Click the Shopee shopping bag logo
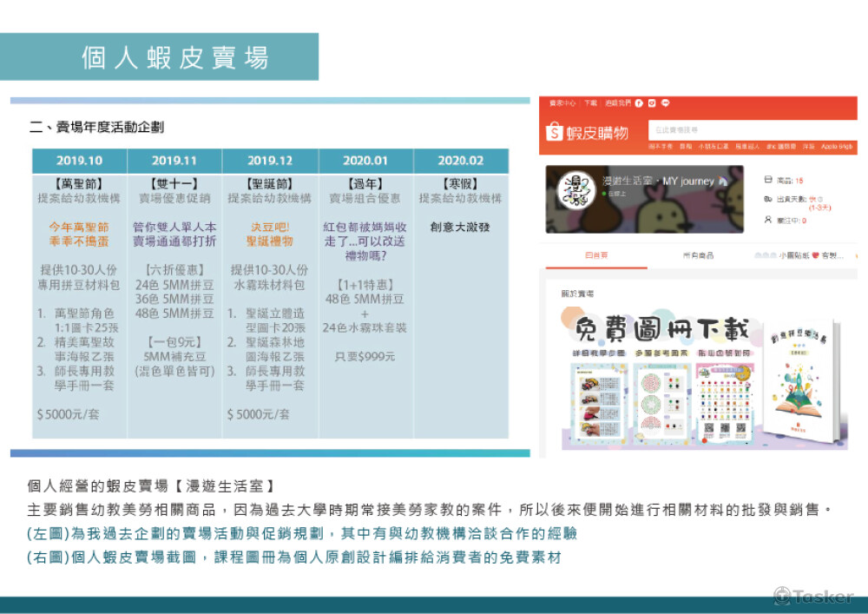Viewport: 868px width, 614px height. (x=555, y=132)
